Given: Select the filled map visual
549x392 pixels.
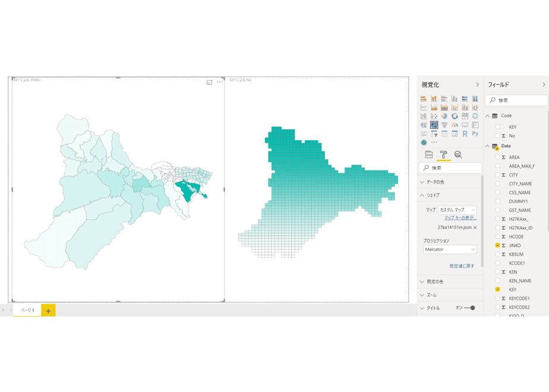Looking at the screenshot, I should coord(424,125).
